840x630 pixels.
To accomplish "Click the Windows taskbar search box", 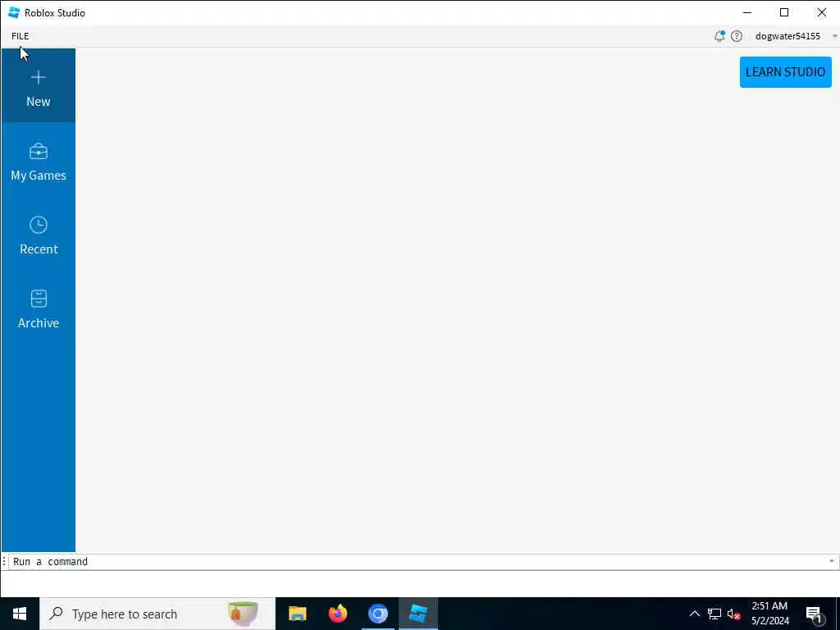I will (x=157, y=614).
